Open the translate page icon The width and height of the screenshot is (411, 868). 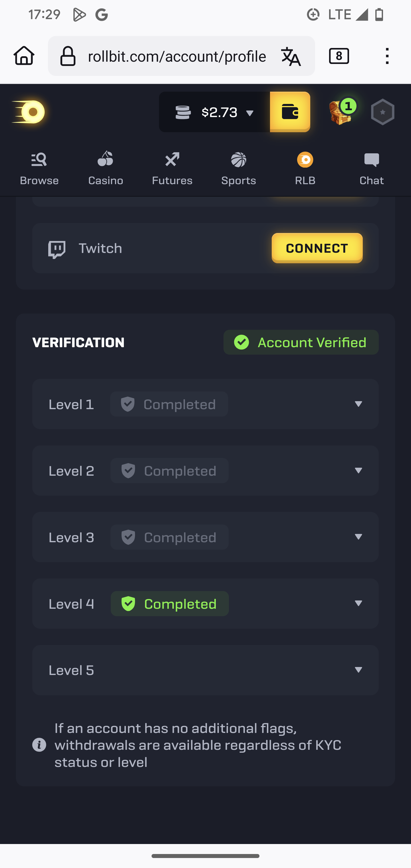pyautogui.click(x=291, y=56)
